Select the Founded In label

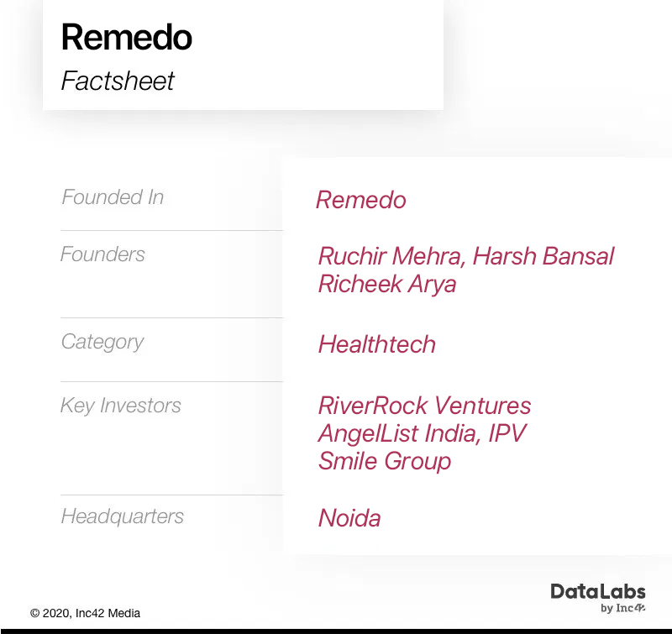tap(113, 197)
